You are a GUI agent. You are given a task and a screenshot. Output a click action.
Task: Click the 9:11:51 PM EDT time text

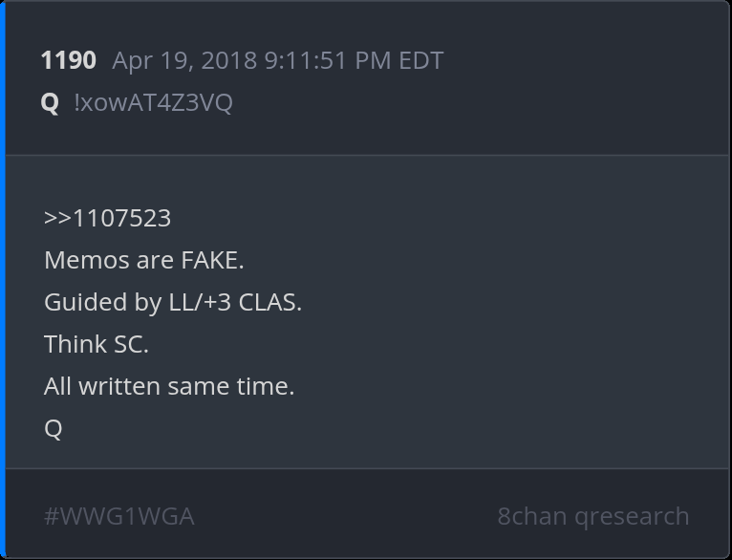[354, 60]
